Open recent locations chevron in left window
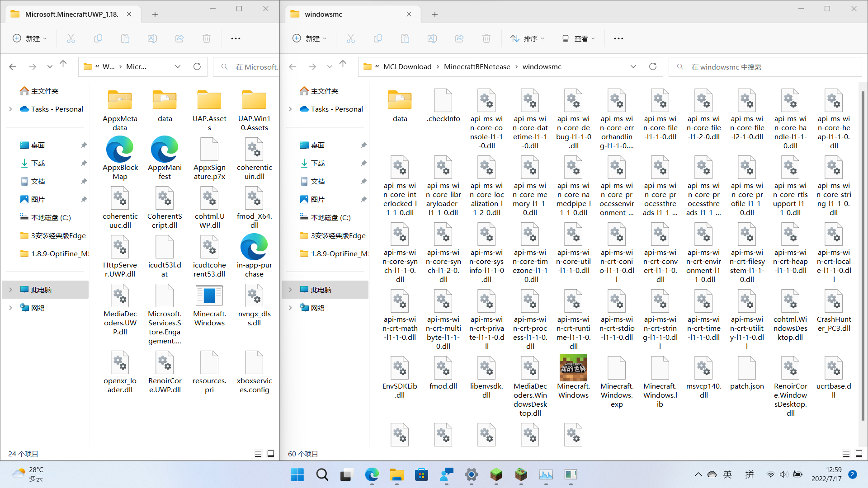 click(x=50, y=67)
